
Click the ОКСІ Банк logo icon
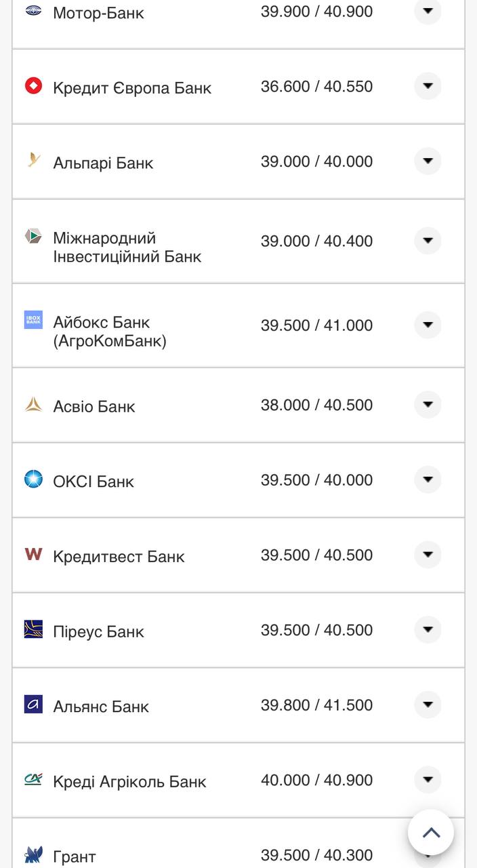33,479
